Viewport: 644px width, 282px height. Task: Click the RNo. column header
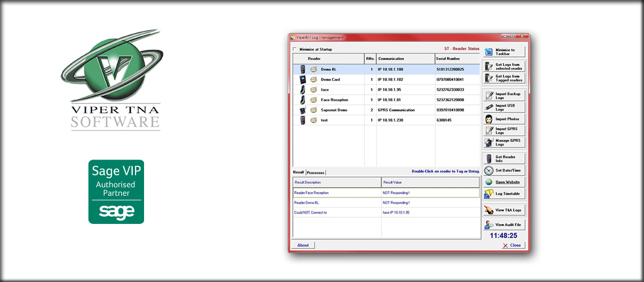click(x=371, y=59)
